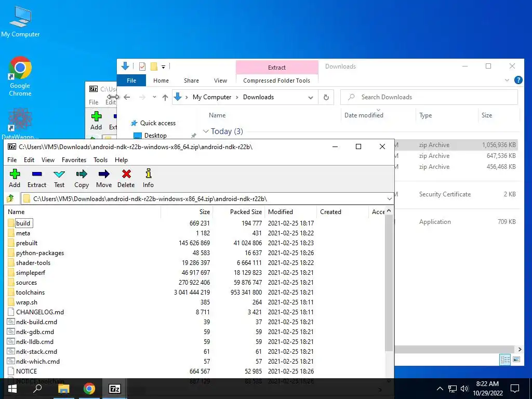Viewport: 532px width, 399px height.
Task: Click the 7-Zip taskbar button
Action: point(115,389)
